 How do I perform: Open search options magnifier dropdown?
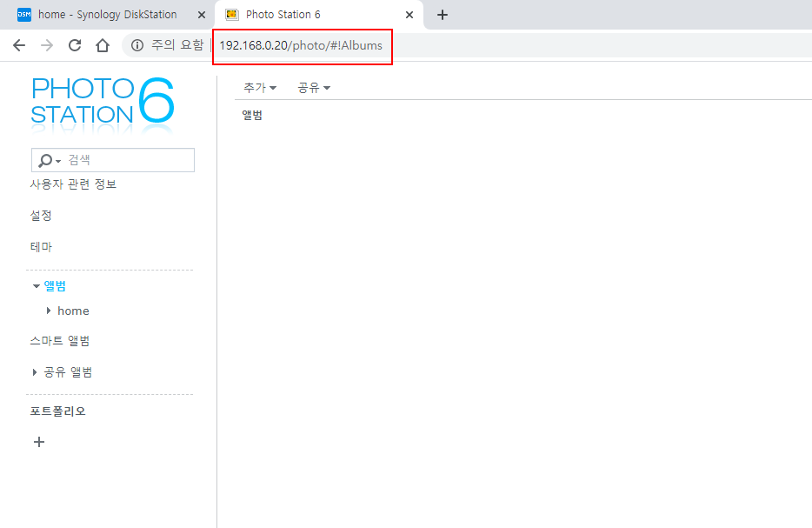coord(50,161)
